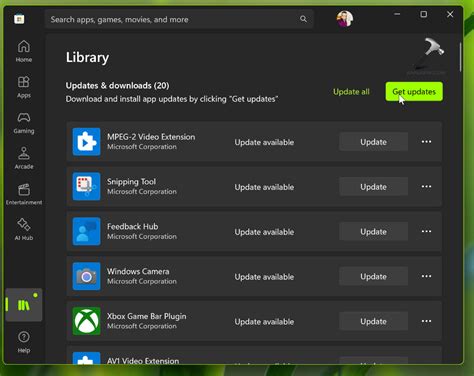Select the AV1 Video Extension name text
The height and width of the screenshot is (376, 474).
click(143, 360)
